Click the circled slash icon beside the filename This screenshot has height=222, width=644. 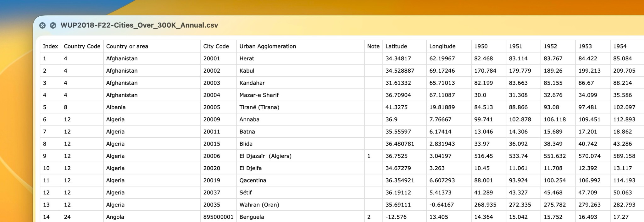click(x=53, y=25)
